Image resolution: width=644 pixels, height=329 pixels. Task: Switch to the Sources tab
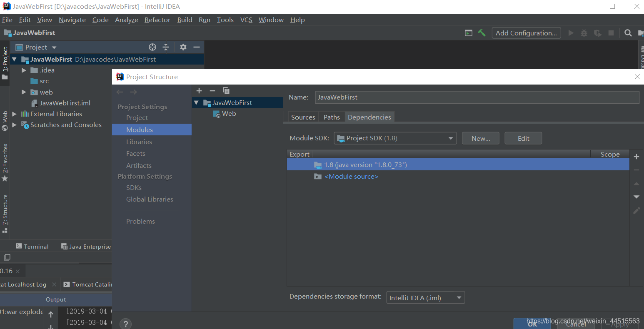click(x=303, y=117)
